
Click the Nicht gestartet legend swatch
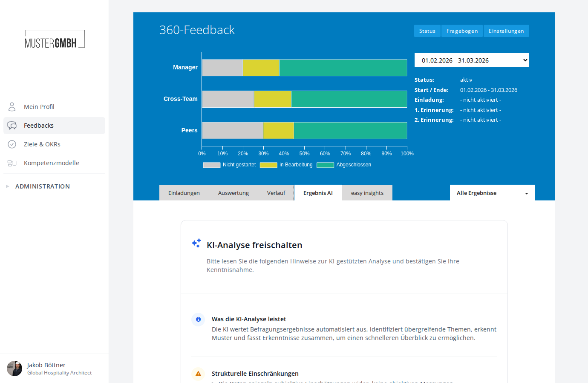[212, 165]
